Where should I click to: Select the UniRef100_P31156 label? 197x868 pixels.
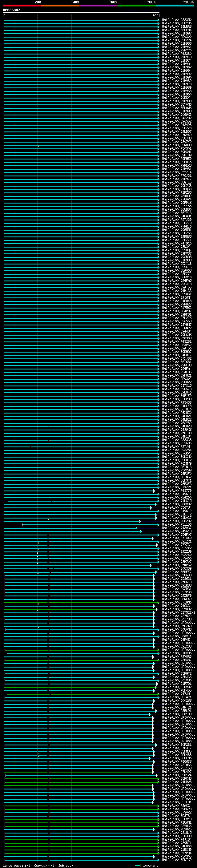tap(177, 524)
